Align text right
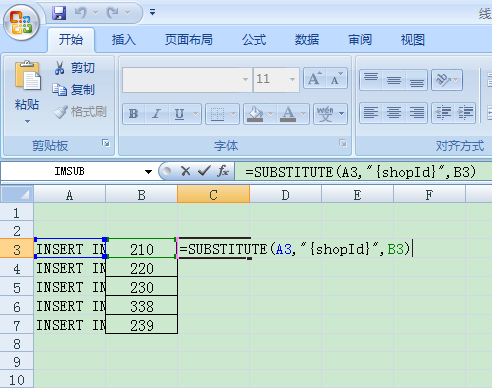 417,113
